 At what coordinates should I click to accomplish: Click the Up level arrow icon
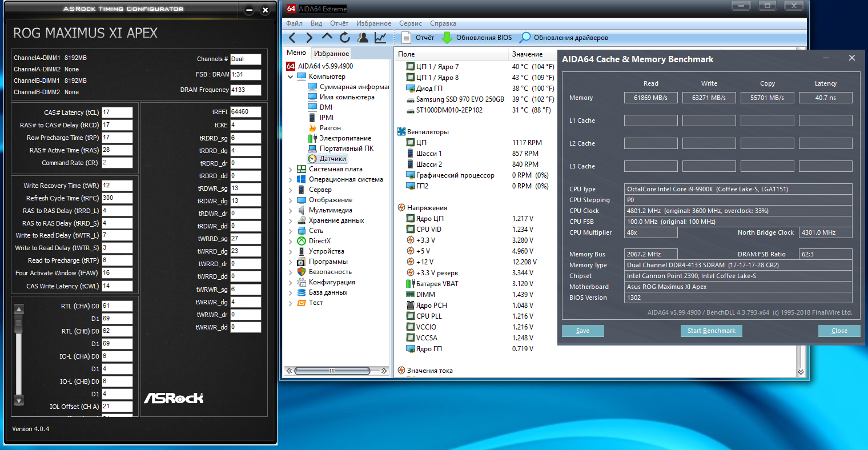[327, 37]
